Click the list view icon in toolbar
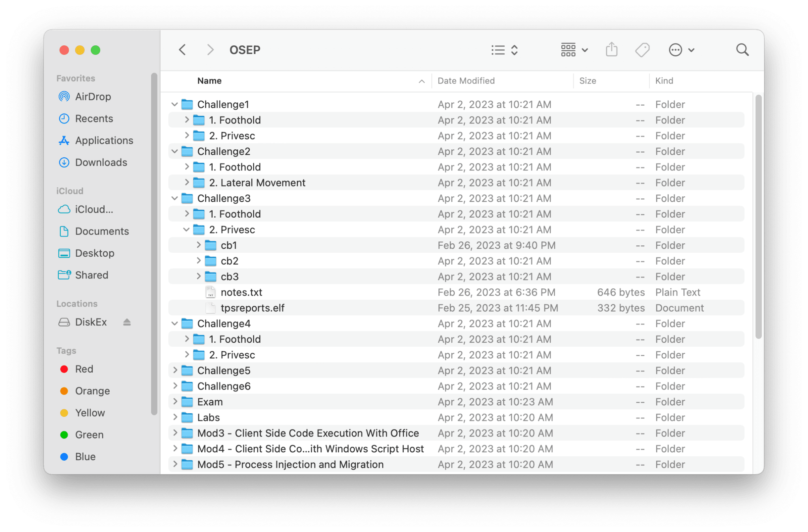The image size is (808, 532). 498,50
